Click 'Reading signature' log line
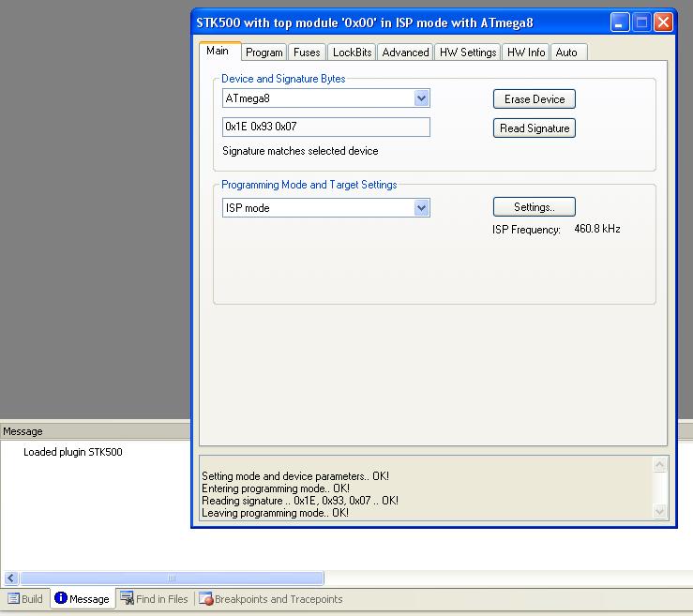 300,501
